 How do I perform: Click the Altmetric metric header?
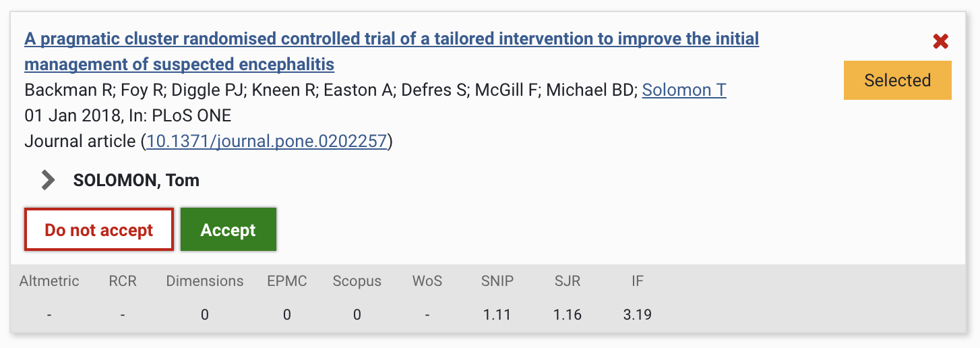(x=49, y=281)
